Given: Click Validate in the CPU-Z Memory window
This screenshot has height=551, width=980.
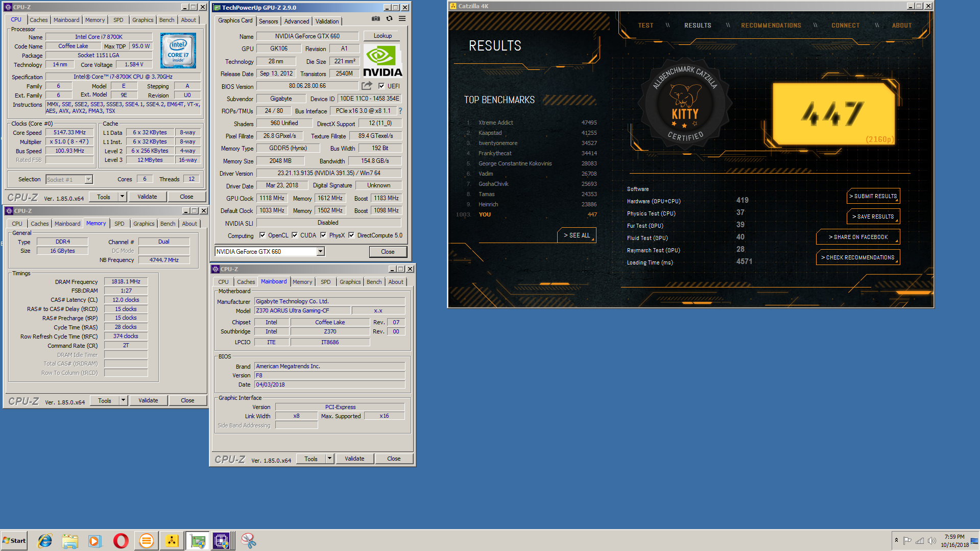Looking at the screenshot, I should [148, 400].
